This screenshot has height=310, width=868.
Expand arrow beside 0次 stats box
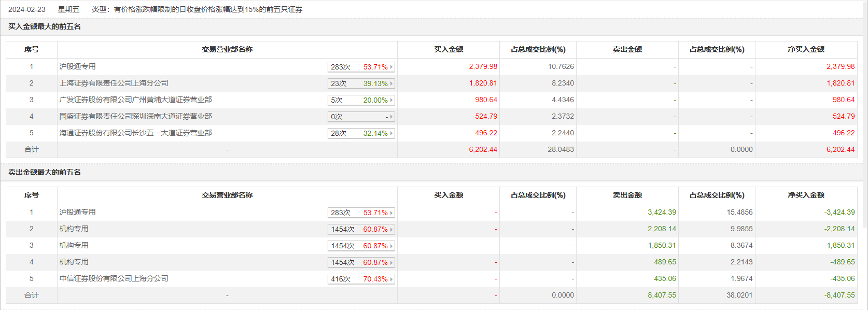(391, 117)
